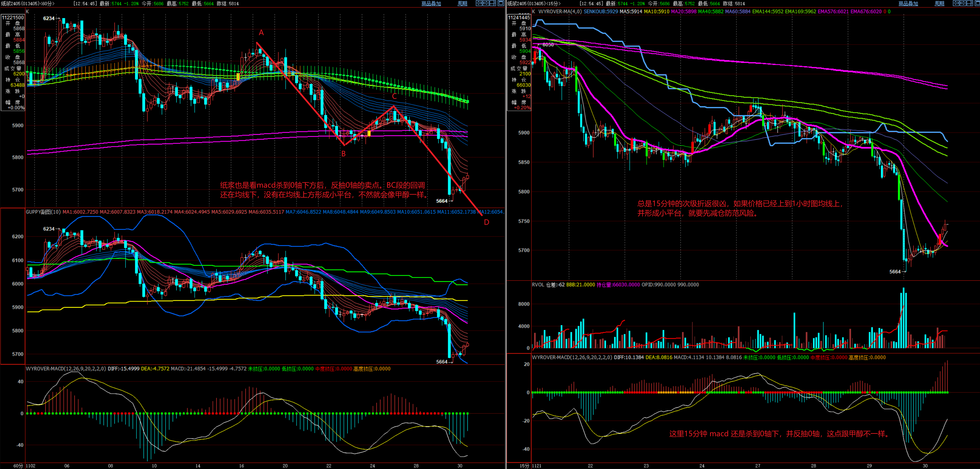The height and width of the screenshot is (469, 980).
Task: Click the 纸浆2405 60分 chart title
Action: (x=27, y=4)
